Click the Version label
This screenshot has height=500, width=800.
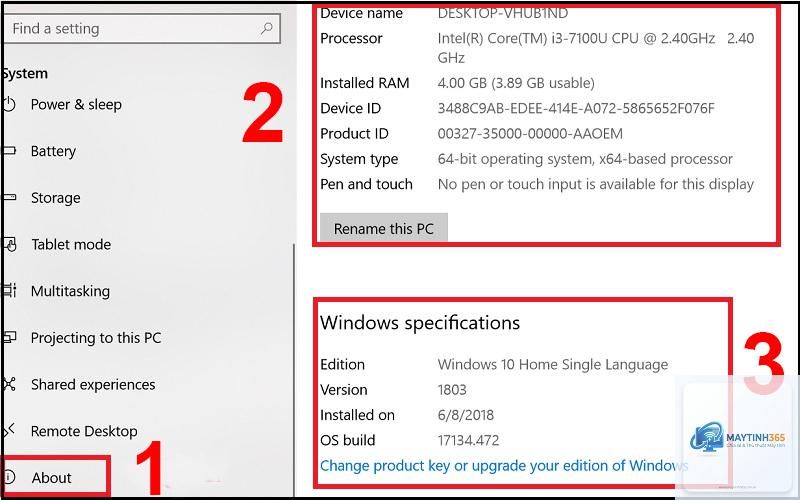point(343,390)
